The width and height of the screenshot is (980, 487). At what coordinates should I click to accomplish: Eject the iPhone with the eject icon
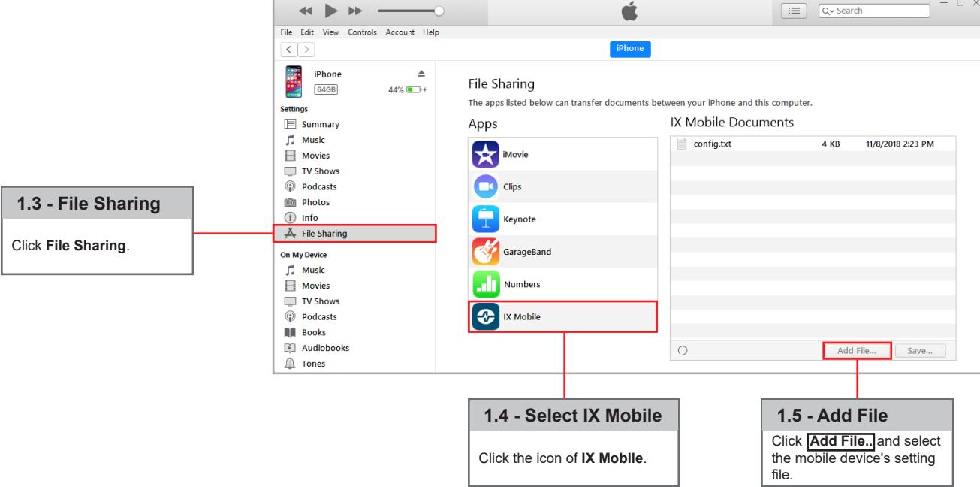(421, 74)
